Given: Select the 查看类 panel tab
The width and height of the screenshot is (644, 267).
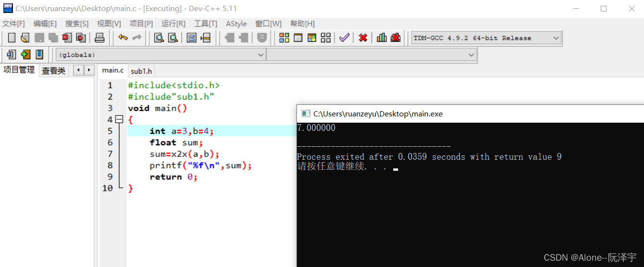Looking at the screenshot, I should pyautogui.click(x=53, y=71).
